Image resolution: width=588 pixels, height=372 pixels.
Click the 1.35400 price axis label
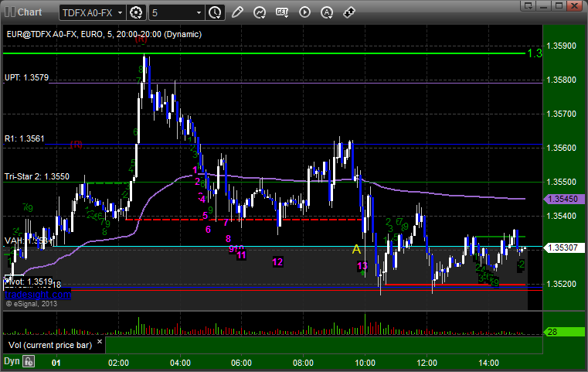(x=562, y=216)
